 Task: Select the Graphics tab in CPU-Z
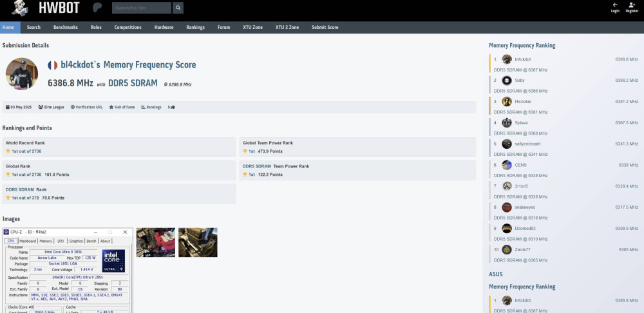pos(76,241)
